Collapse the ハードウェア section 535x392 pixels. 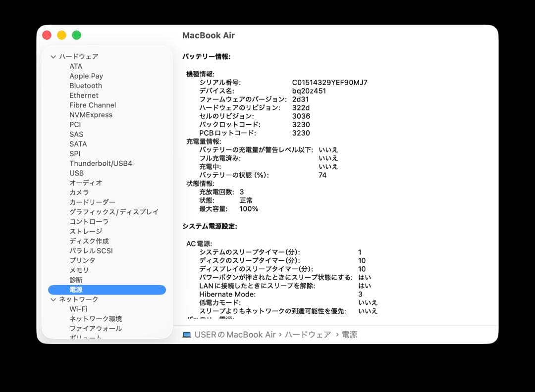[53, 56]
